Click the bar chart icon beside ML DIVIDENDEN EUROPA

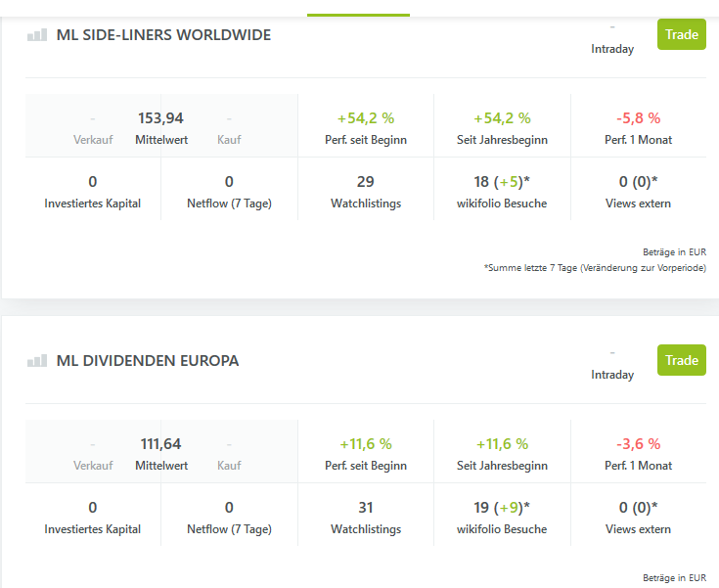(x=36, y=361)
